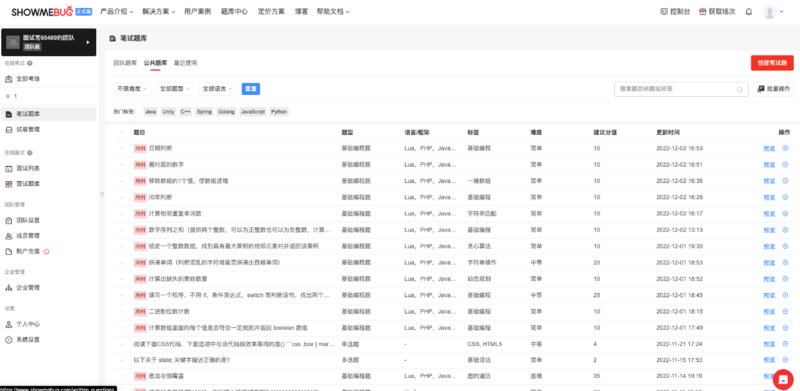
Task: Click help icon next to 在线面试
Action: (x=30, y=153)
